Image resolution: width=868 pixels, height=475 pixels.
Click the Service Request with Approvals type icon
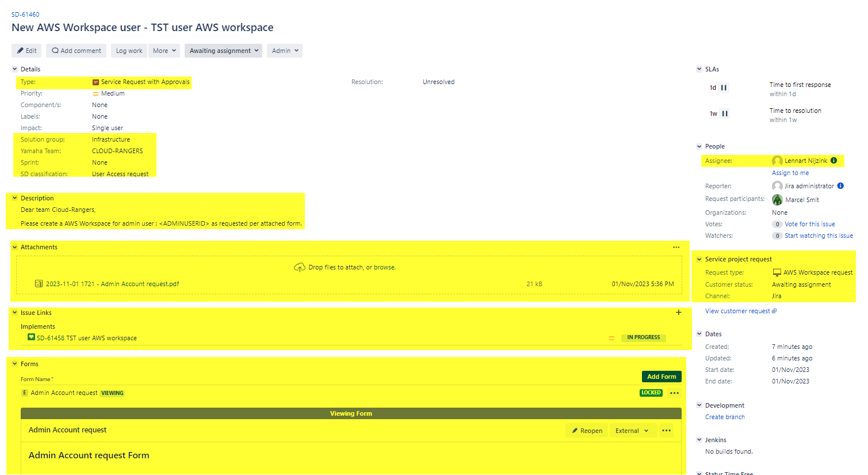click(95, 82)
